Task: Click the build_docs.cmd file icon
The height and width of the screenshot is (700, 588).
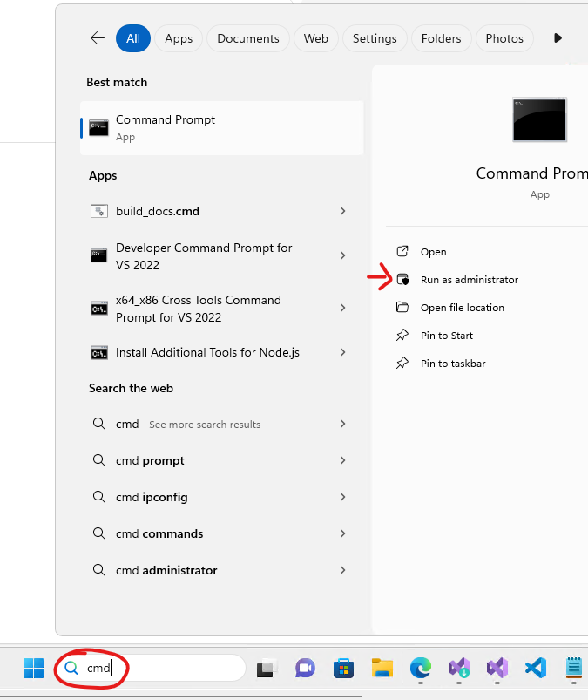Action: pos(99,211)
